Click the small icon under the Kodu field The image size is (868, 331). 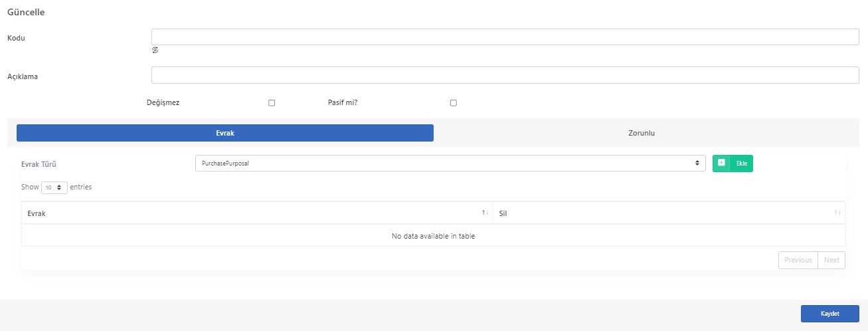(x=155, y=50)
